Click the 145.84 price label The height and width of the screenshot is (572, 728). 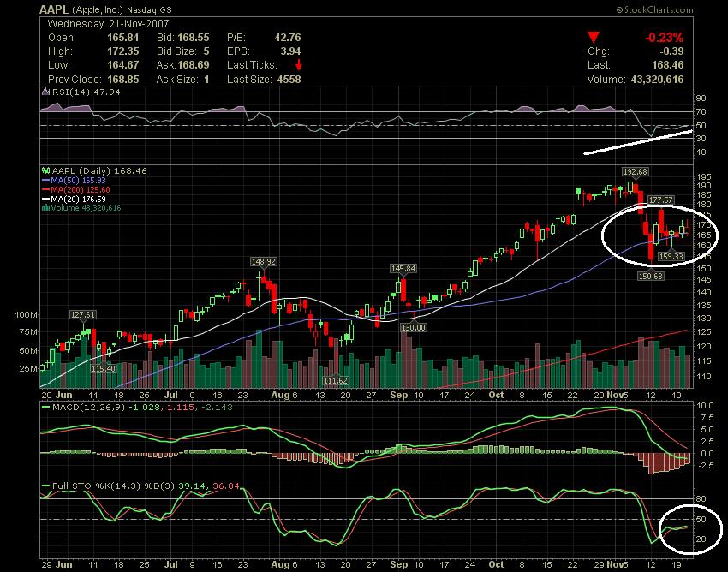pos(403,268)
